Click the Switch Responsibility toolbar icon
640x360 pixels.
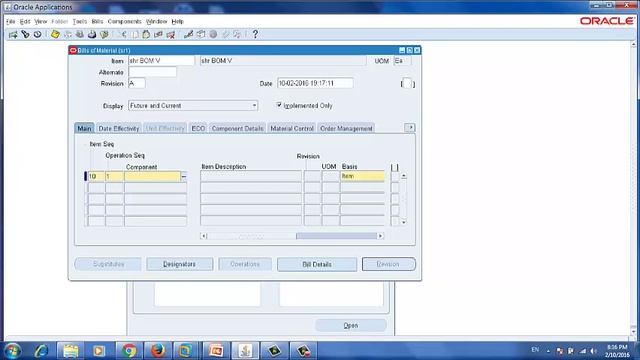[80, 34]
